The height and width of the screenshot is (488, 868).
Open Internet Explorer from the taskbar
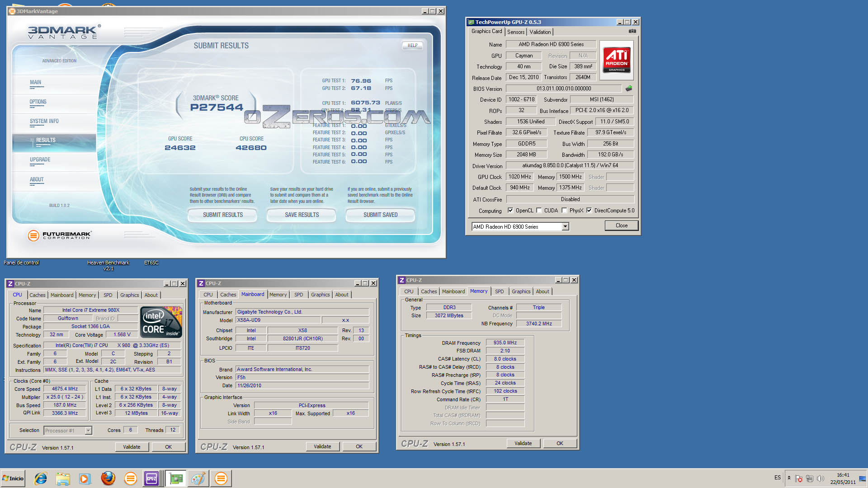click(x=41, y=479)
